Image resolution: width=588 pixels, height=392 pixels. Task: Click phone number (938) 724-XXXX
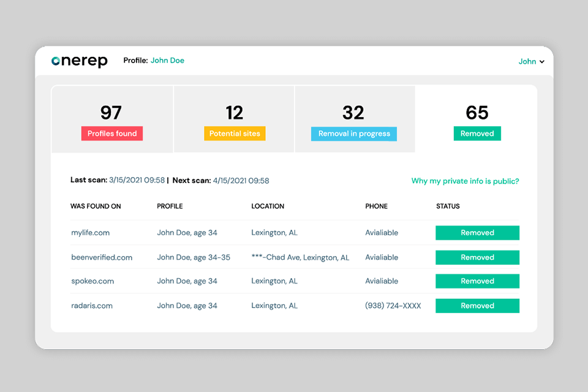pyautogui.click(x=393, y=306)
